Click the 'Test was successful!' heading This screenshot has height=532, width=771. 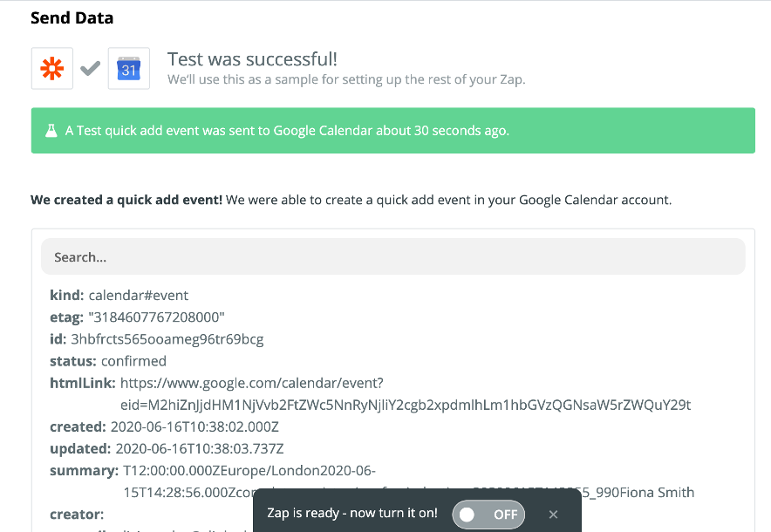click(x=252, y=59)
